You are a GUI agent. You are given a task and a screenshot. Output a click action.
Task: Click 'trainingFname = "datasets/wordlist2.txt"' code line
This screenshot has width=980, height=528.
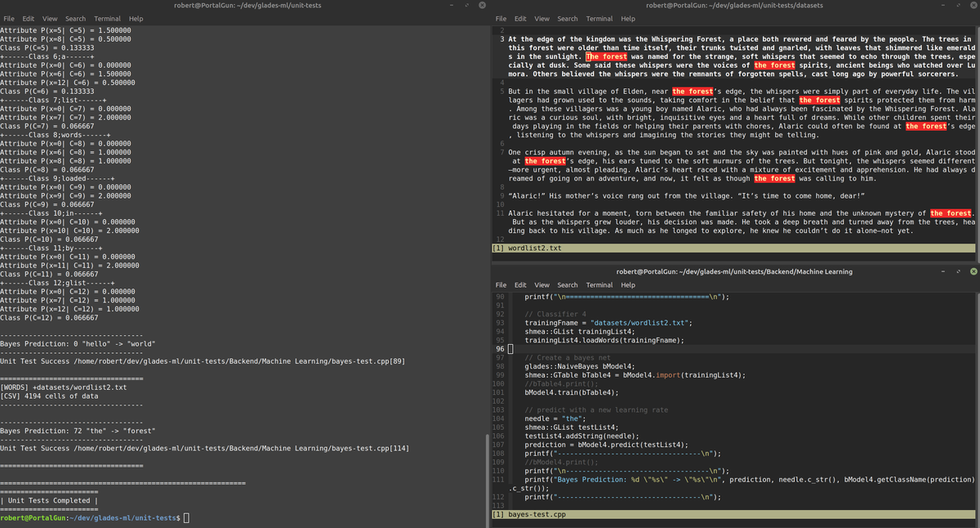pyautogui.click(x=608, y=323)
